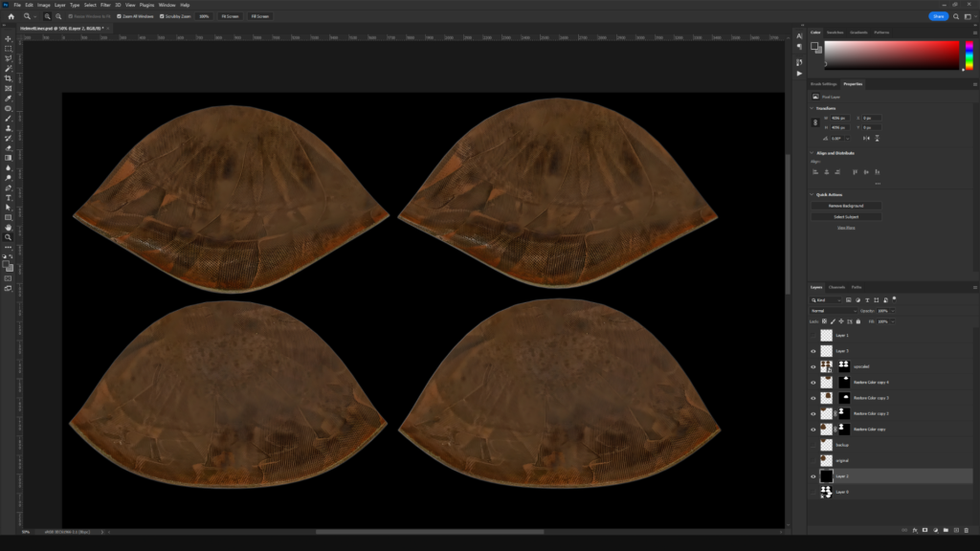The image size is (980, 551).
Task: Switch to the Channels tab
Action: click(x=836, y=287)
